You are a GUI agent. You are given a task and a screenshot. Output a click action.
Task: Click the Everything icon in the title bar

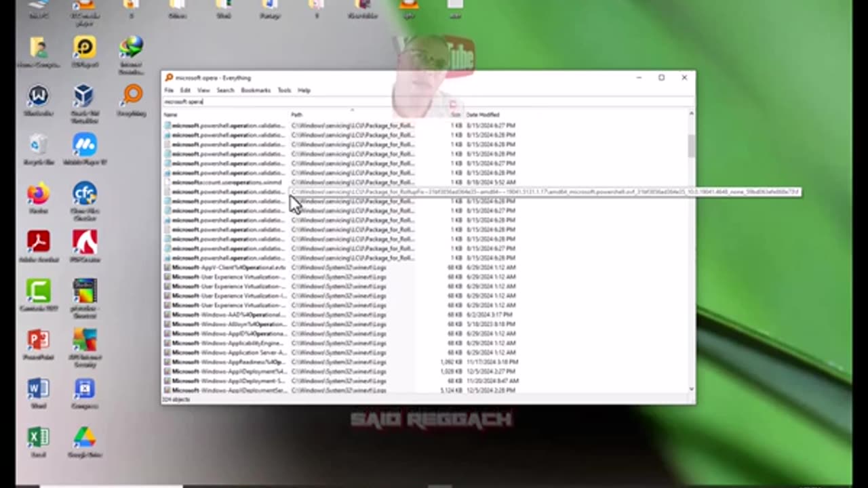(169, 77)
